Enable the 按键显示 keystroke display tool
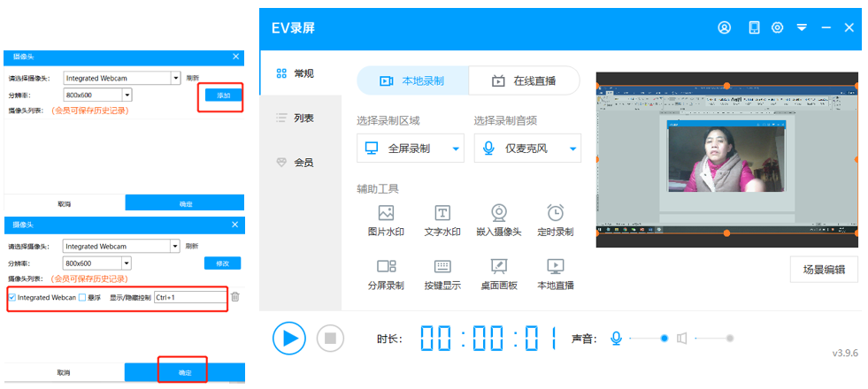Viewport: 868px width, 389px height. pyautogui.click(x=442, y=274)
